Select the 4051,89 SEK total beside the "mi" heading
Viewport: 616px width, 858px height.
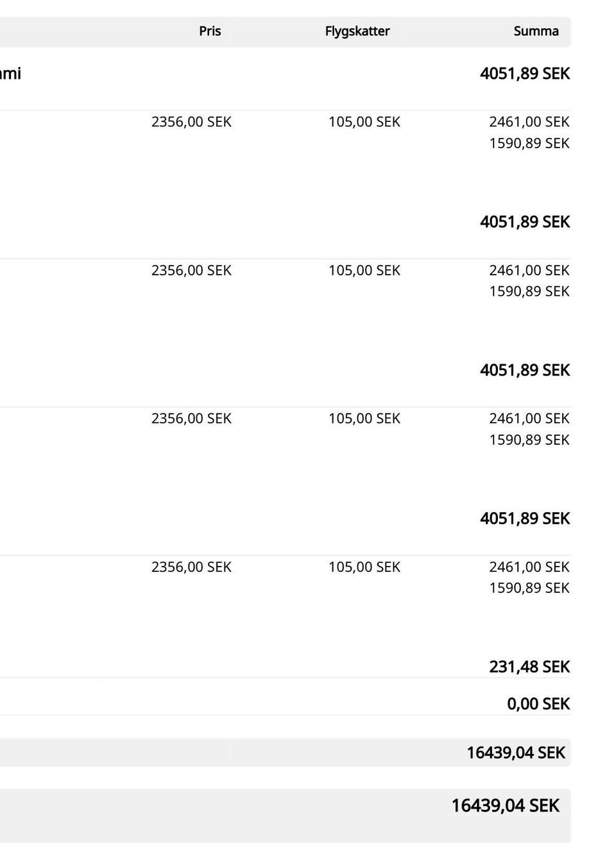point(525,74)
